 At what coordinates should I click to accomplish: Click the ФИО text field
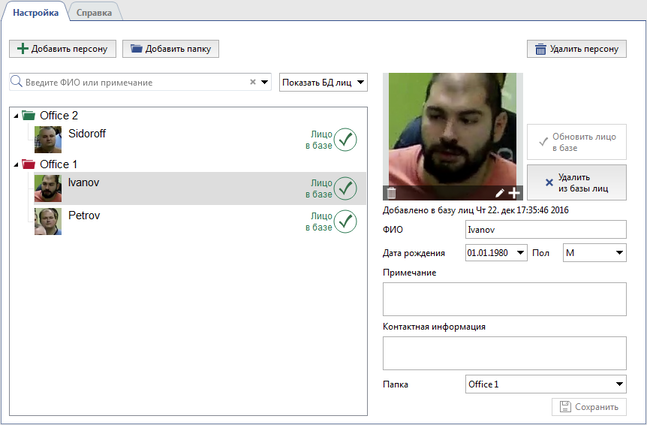[545, 229]
